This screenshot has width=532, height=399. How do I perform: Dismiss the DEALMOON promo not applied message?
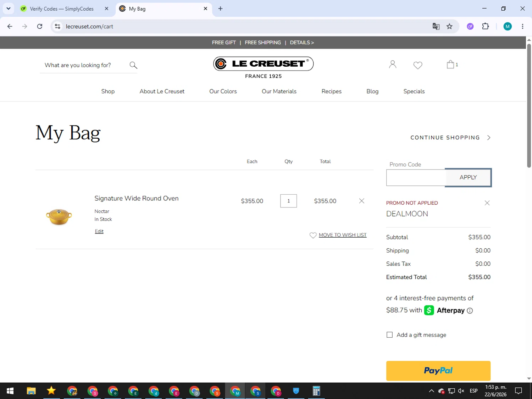[487, 203]
